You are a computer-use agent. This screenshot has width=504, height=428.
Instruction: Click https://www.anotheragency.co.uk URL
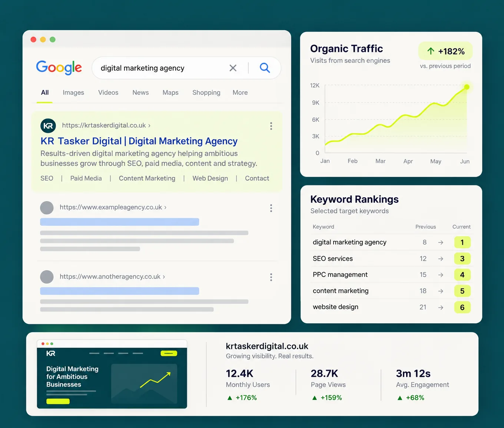click(x=110, y=277)
